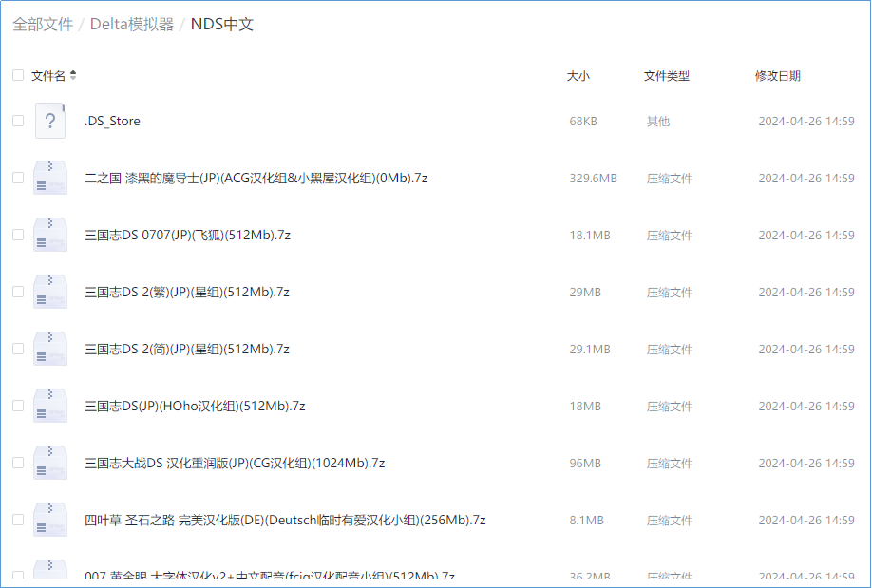Click archive icon for 三国志DS(JP)(HOho汉化组)
Image resolution: width=872 pixels, height=588 pixels.
tap(50, 407)
